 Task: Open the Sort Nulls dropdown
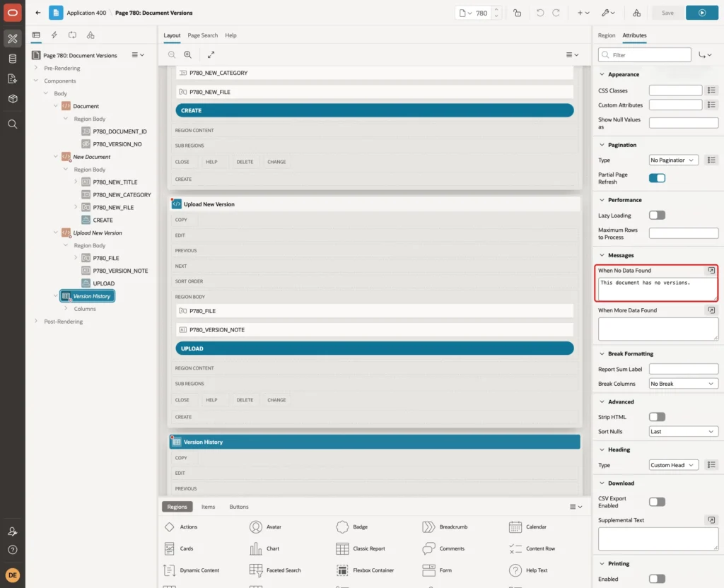(x=684, y=432)
